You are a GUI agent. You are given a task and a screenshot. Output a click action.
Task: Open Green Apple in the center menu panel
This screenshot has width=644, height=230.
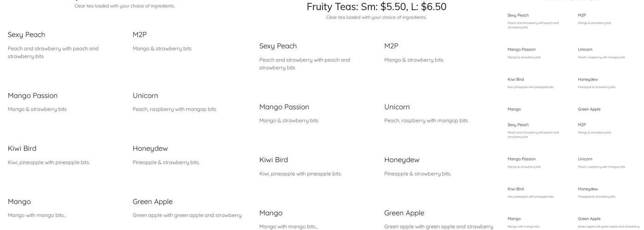[x=404, y=213]
